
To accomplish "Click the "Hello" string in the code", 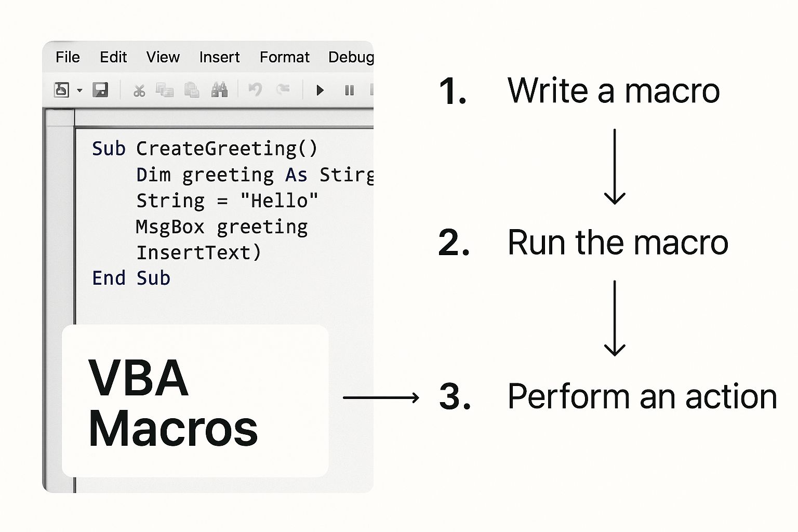I will (x=279, y=201).
